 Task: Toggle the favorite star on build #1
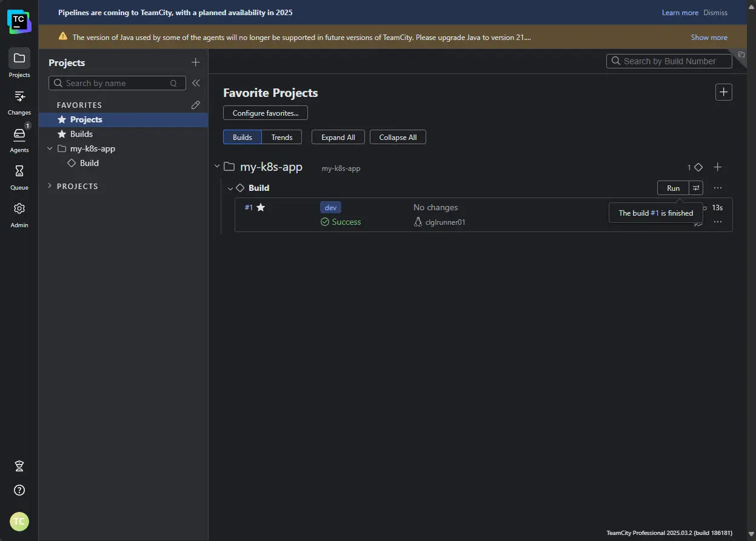coord(261,207)
